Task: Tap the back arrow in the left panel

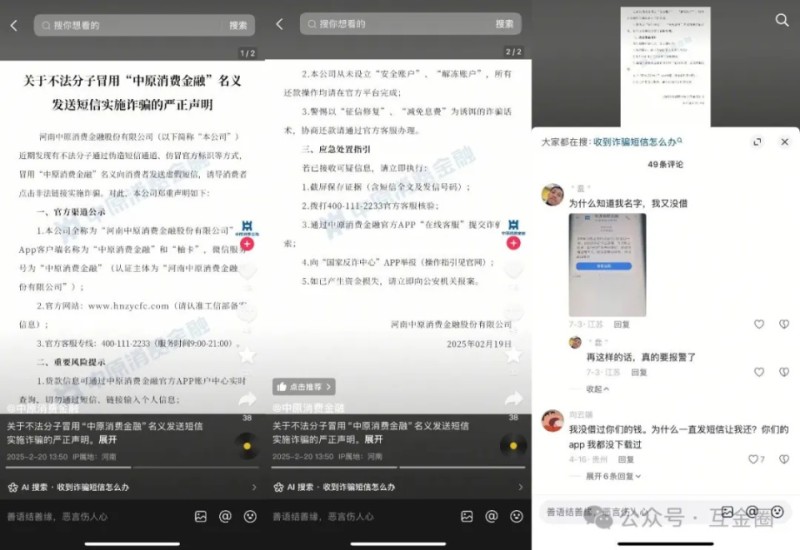Action: click(x=13, y=25)
